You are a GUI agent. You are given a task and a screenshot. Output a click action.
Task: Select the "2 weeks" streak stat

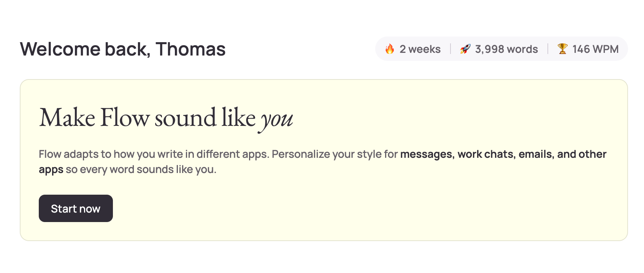point(420,49)
